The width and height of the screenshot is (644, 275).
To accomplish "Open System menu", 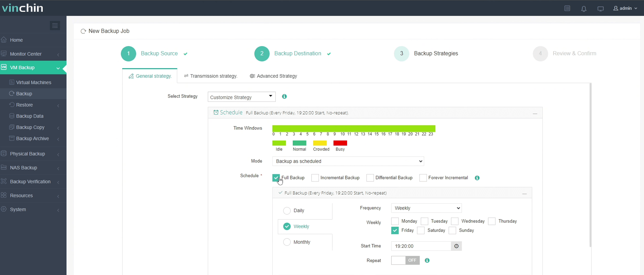I will [33, 209].
